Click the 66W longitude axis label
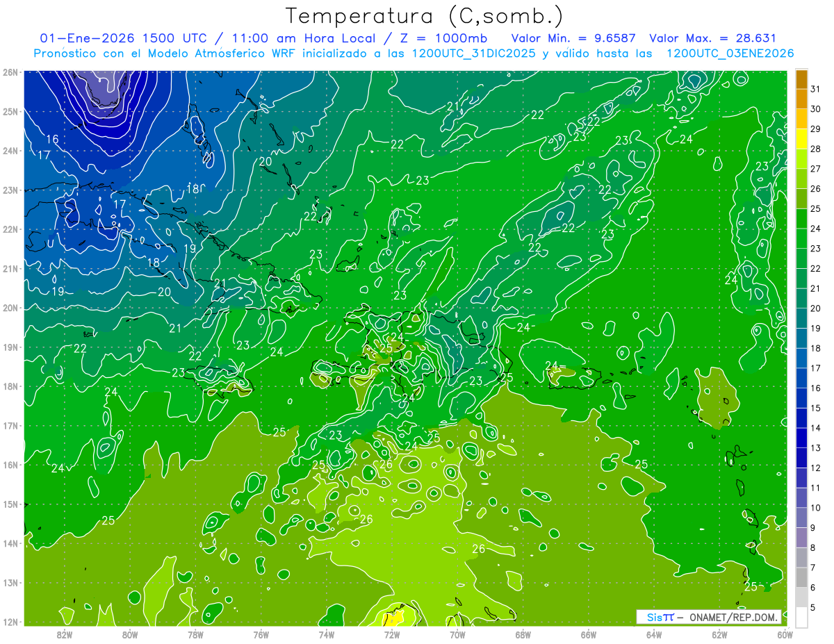Viewport: 834px width, 644px height. pos(588,634)
